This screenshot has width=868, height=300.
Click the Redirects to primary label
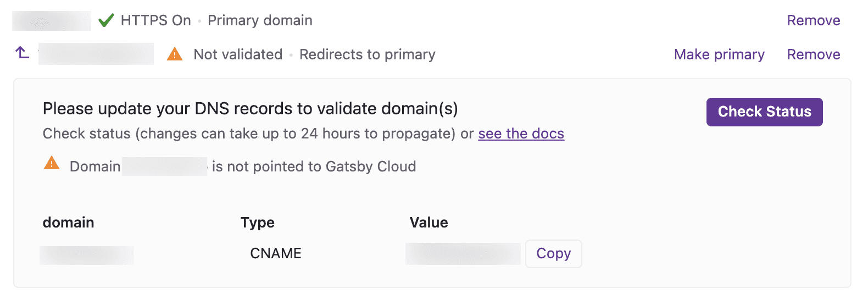[367, 54]
